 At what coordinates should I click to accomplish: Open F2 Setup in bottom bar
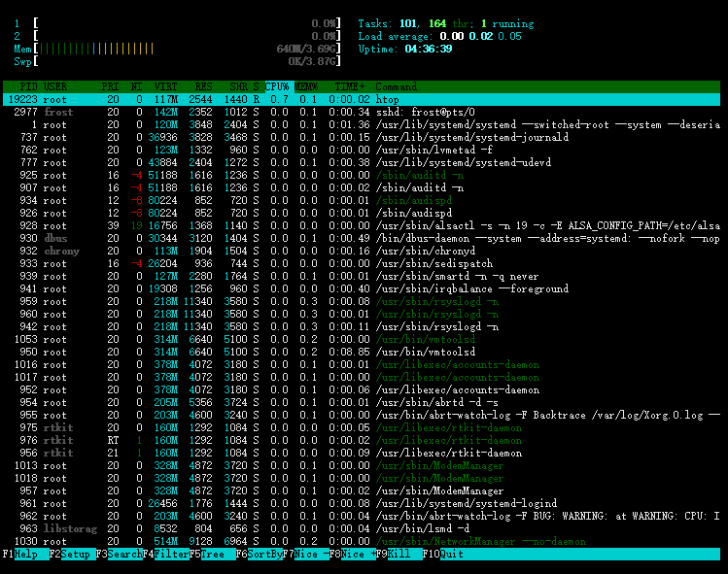[72, 554]
